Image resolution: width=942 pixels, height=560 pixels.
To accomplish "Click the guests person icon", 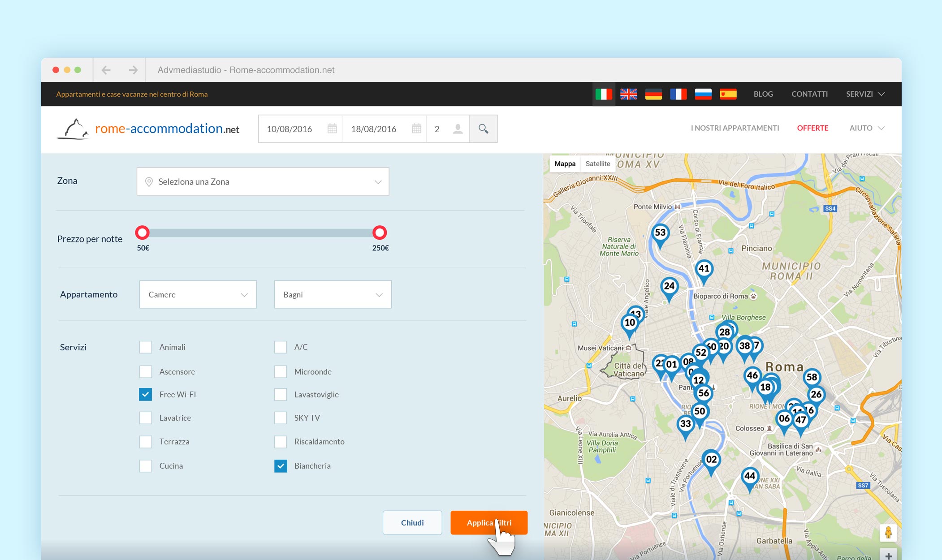I will point(458,129).
